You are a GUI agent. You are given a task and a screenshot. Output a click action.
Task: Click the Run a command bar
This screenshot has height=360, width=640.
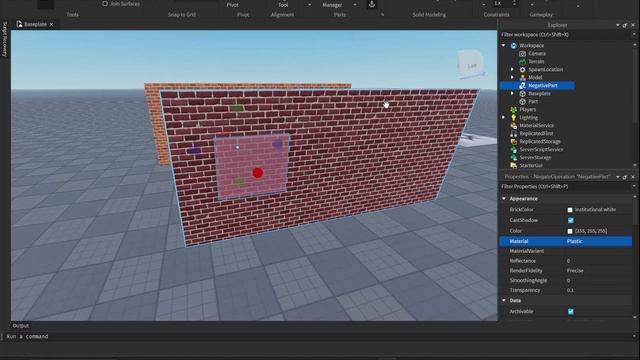pyautogui.click(x=318, y=336)
